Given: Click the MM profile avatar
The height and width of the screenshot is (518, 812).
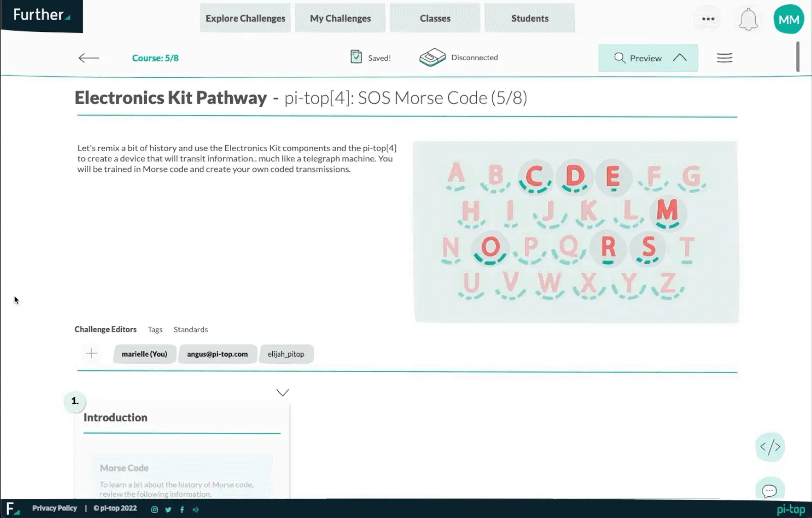Looking at the screenshot, I should tap(788, 19).
